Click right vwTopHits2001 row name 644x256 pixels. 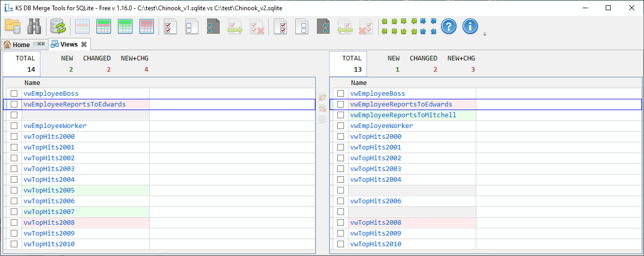pos(376,147)
